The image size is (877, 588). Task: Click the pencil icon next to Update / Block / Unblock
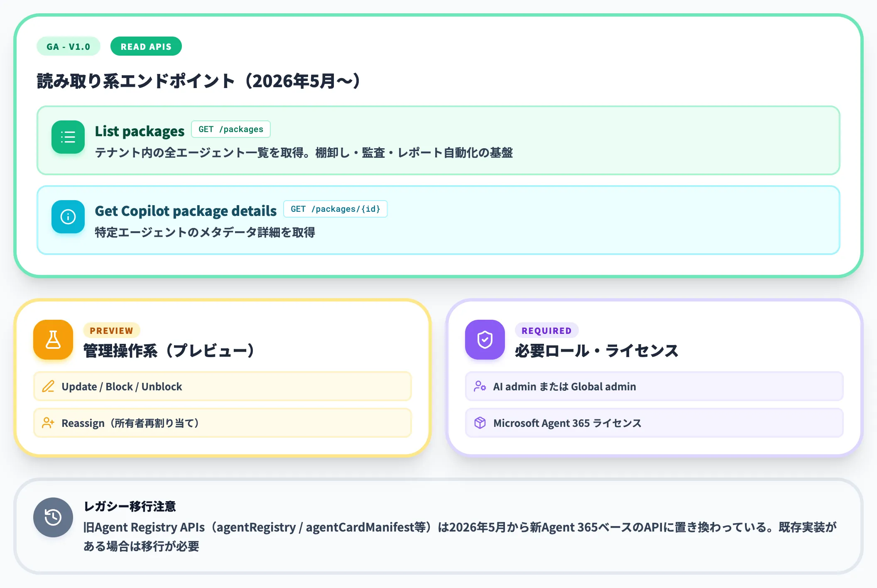48,387
